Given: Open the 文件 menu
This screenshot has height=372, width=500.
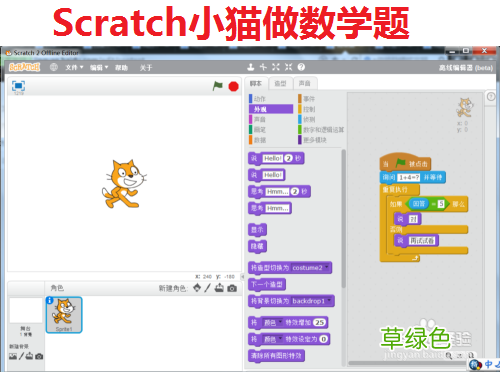Looking at the screenshot, I should click(x=74, y=68).
